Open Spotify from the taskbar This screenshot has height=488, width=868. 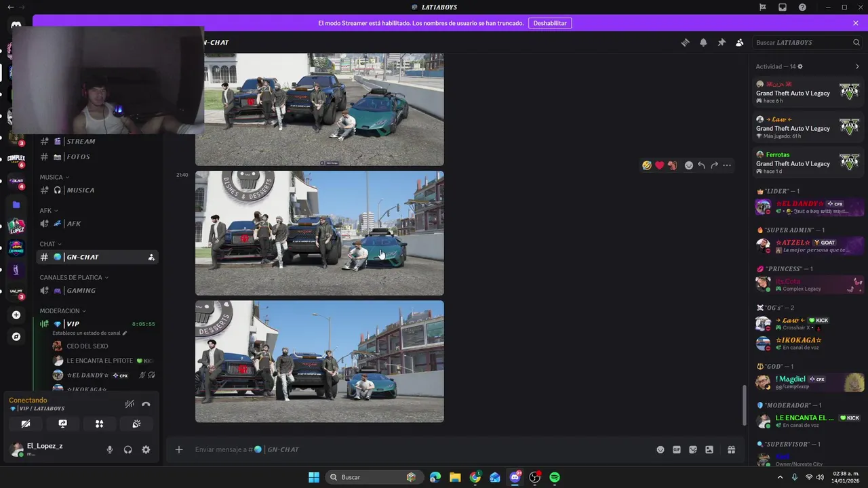click(555, 477)
